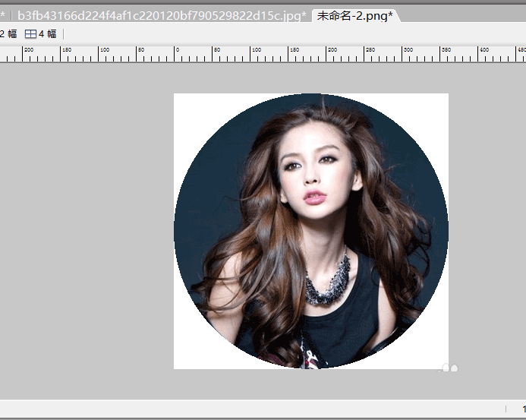Choose the 2 幅 view option
The width and height of the screenshot is (526, 420).
click(x=8, y=34)
